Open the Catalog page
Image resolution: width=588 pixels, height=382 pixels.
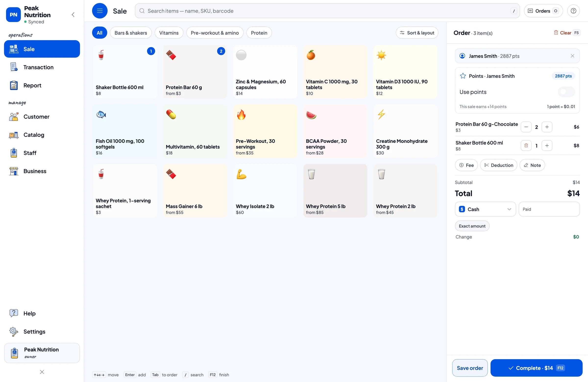coord(42,135)
